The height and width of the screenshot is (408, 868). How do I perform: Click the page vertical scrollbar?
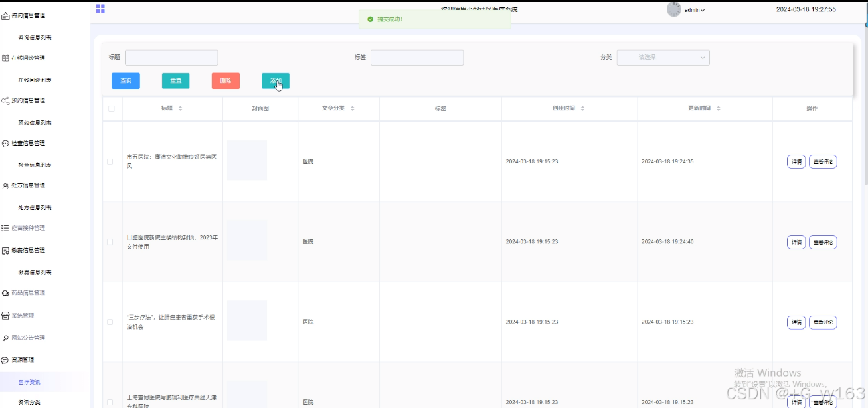[x=865, y=106]
